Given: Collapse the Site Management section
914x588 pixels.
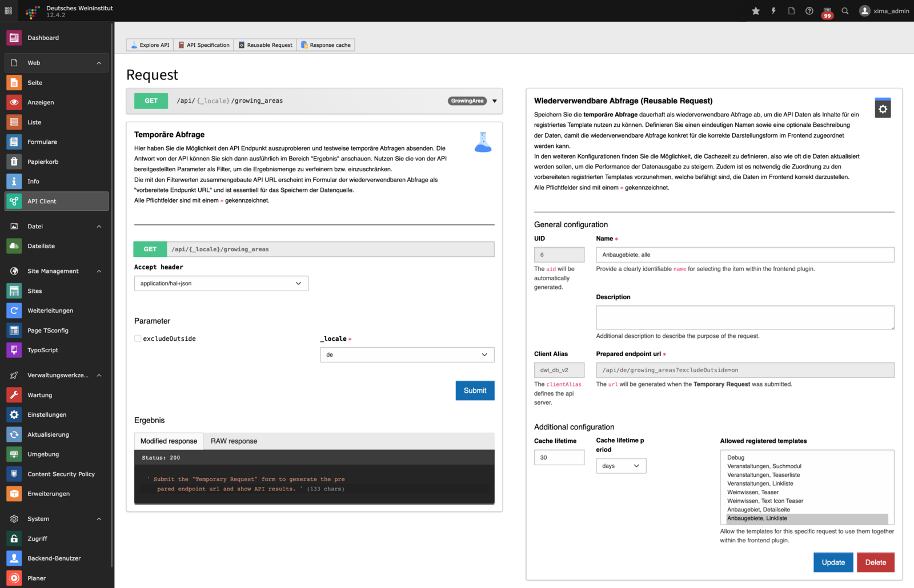Looking at the screenshot, I should coord(99,271).
